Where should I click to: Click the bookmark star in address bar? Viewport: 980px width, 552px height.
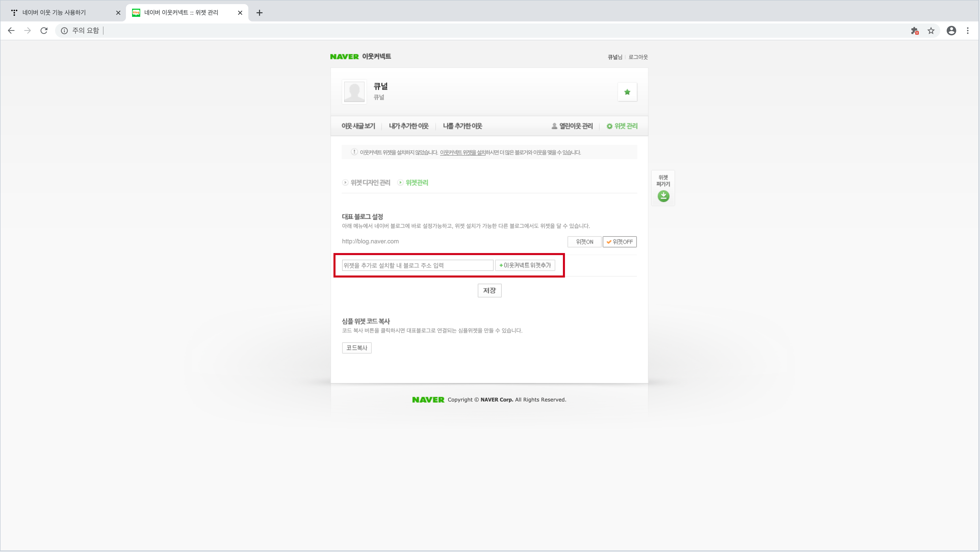click(x=931, y=30)
